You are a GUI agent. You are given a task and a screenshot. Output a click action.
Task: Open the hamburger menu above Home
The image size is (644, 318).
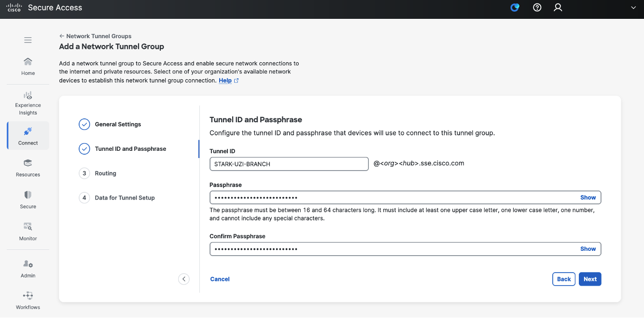pos(28,40)
